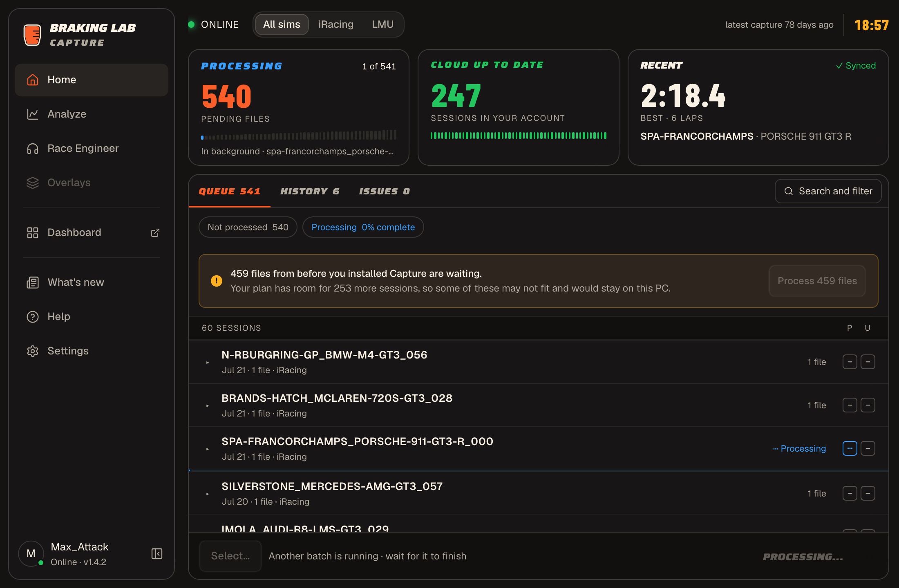Switch to the Issues 0 tab
The height and width of the screenshot is (588, 899).
[385, 191]
